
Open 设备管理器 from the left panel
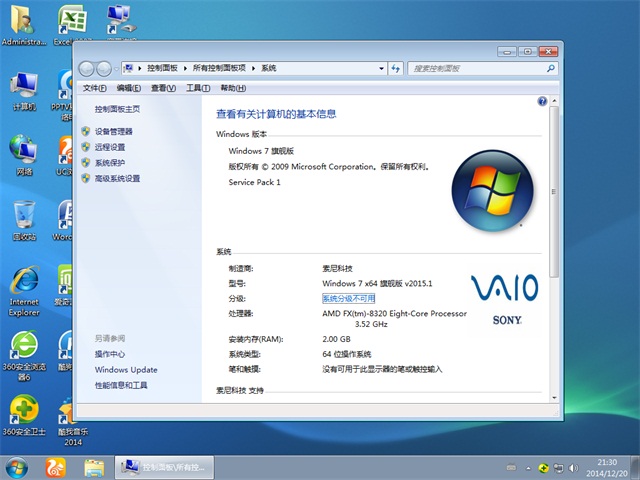[113, 131]
